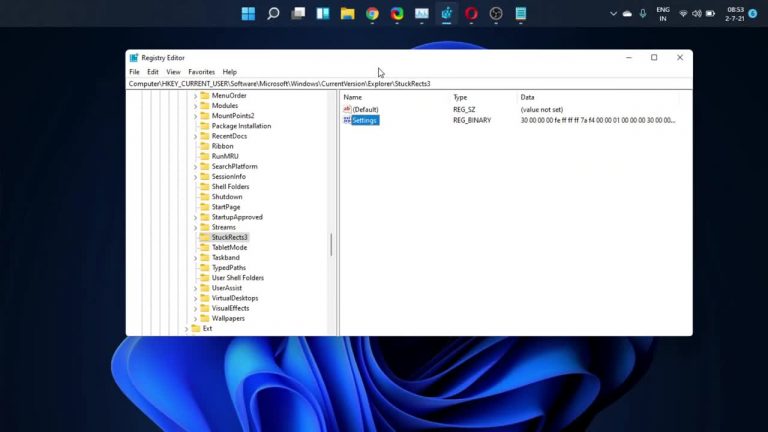Select the Settings value name

[364, 120]
